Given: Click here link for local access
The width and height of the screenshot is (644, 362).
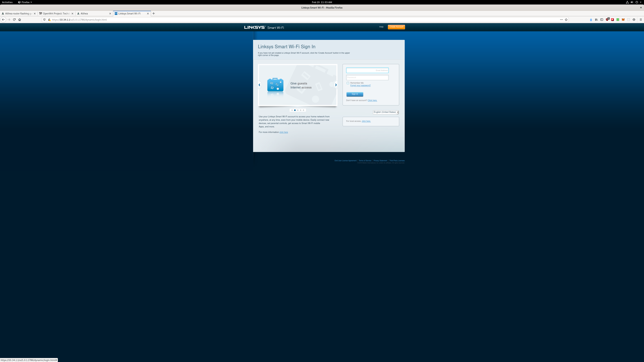Looking at the screenshot, I should (366, 121).
